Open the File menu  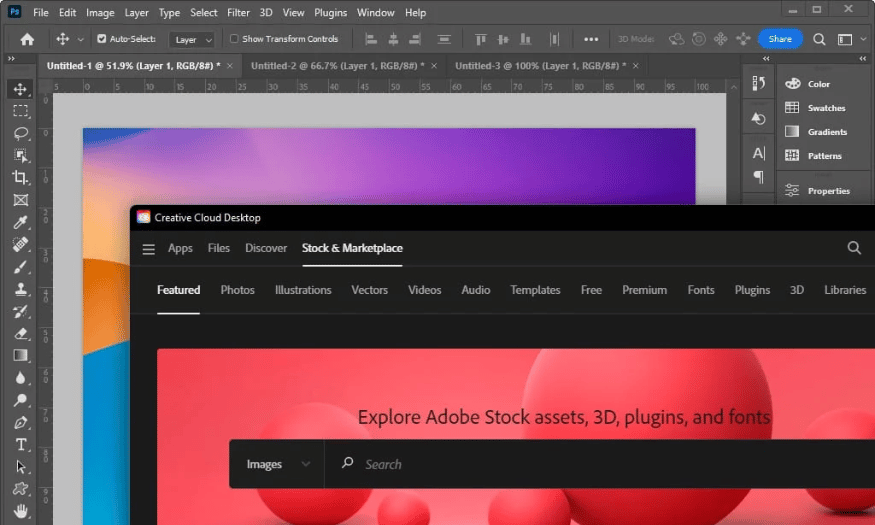point(41,12)
